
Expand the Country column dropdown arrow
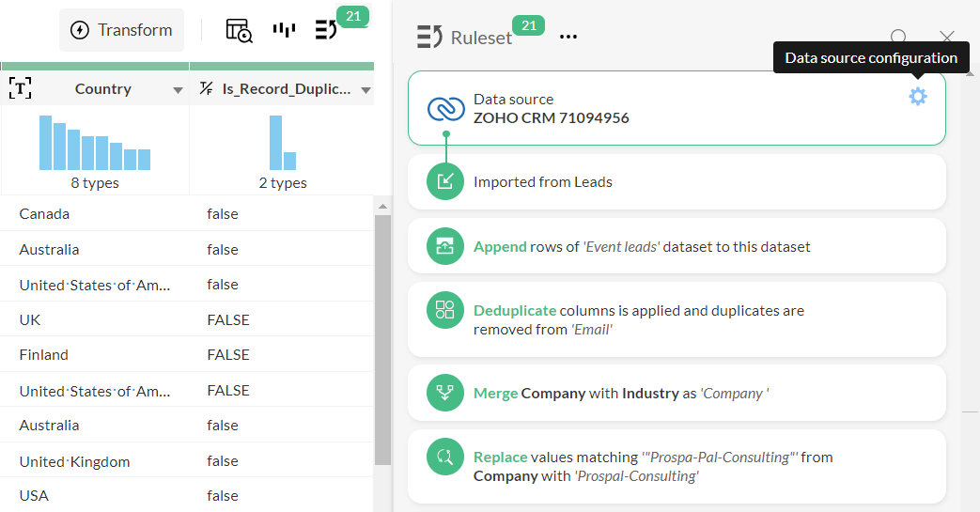tap(178, 90)
